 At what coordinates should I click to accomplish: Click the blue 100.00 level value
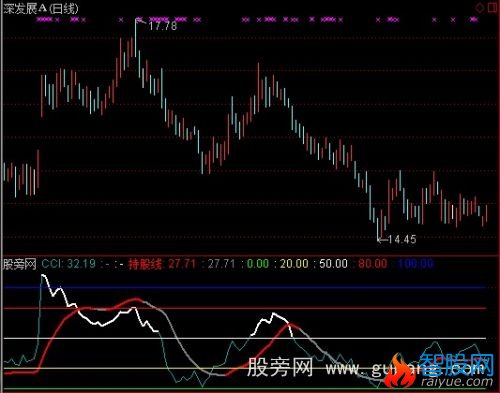[x=415, y=264]
